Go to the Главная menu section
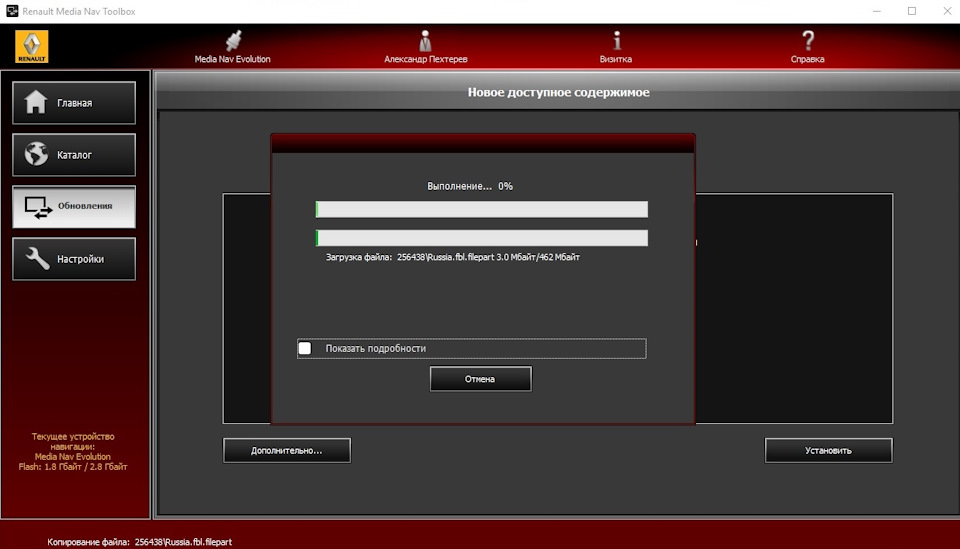 click(74, 103)
